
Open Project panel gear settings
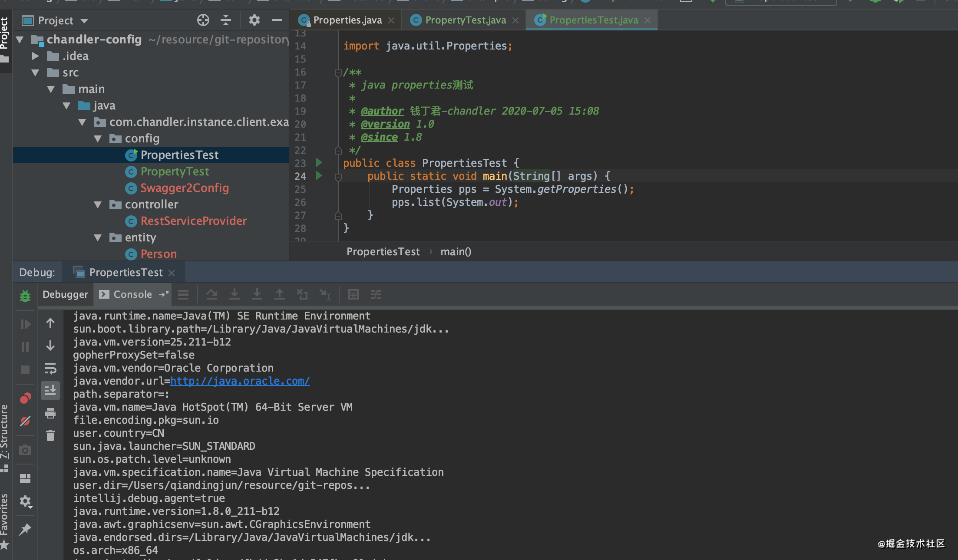point(254,20)
